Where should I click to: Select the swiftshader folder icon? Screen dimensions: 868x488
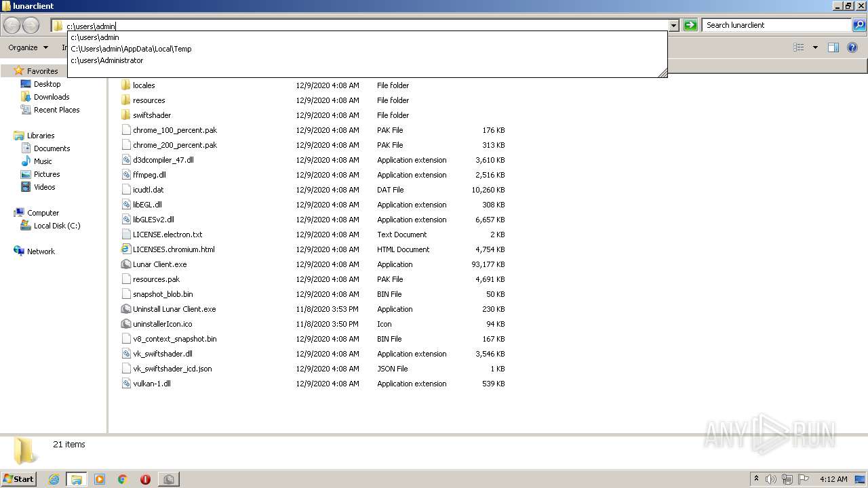(x=125, y=115)
